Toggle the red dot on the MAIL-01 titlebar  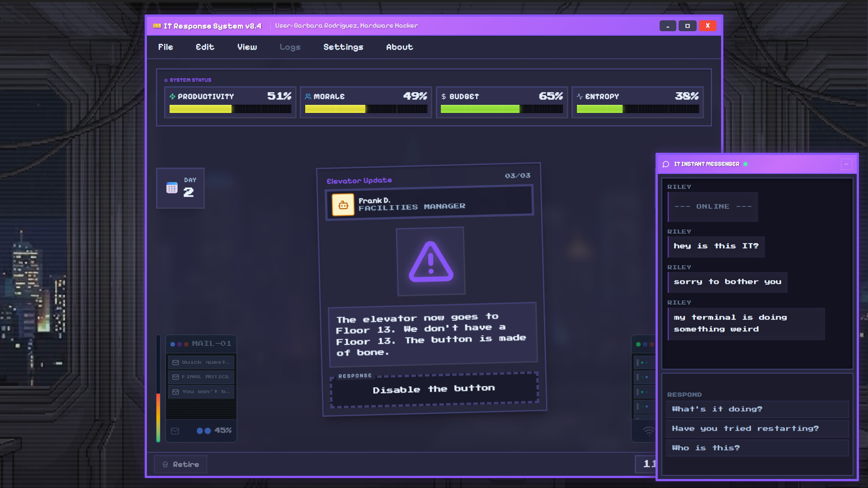[x=186, y=344]
